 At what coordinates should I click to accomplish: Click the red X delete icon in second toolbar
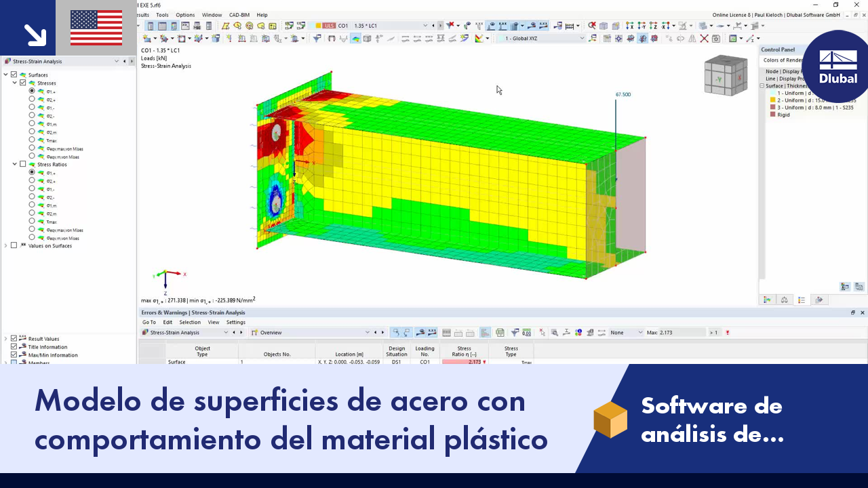(x=705, y=39)
